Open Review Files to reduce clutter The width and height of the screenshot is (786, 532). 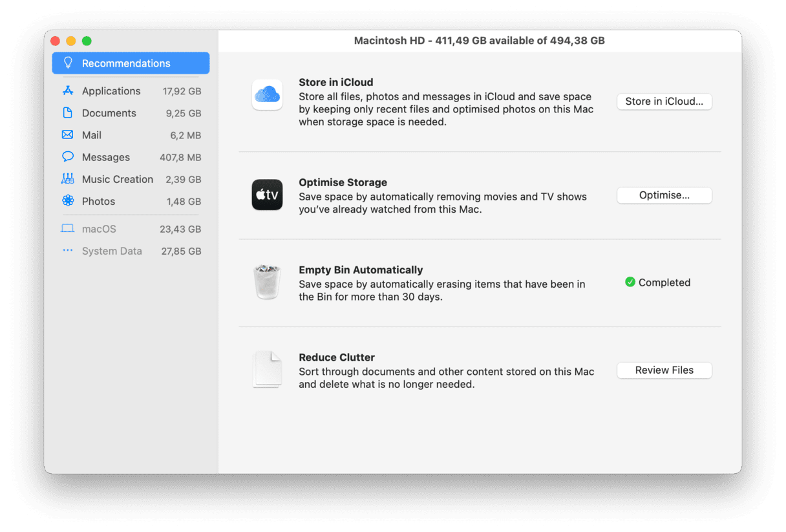coord(664,370)
